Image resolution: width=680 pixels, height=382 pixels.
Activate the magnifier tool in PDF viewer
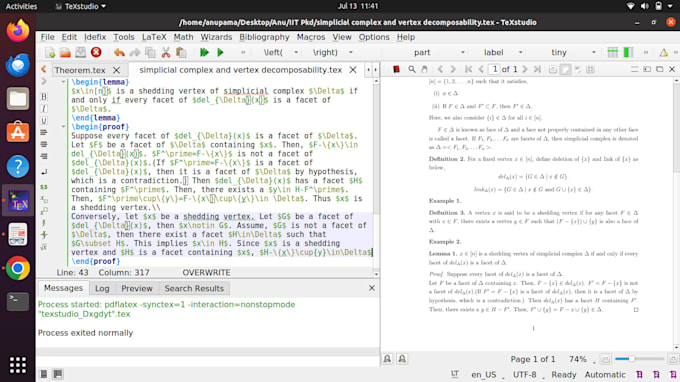coord(412,69)
